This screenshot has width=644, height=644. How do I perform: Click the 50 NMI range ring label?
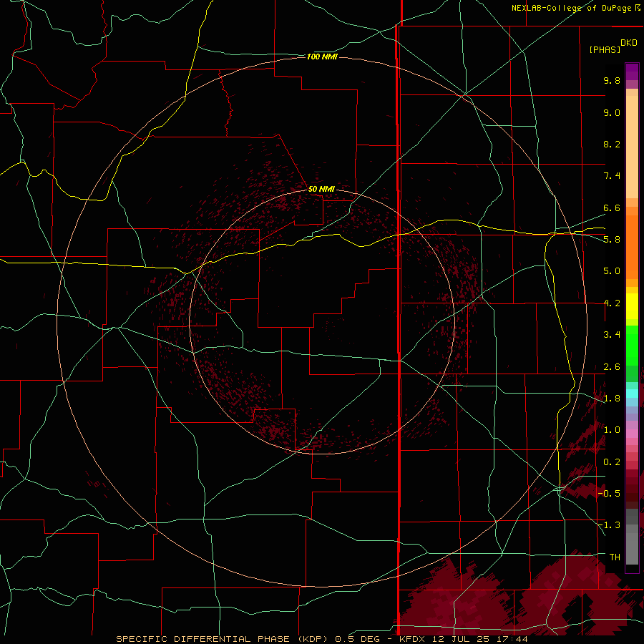tap(321, 189)
